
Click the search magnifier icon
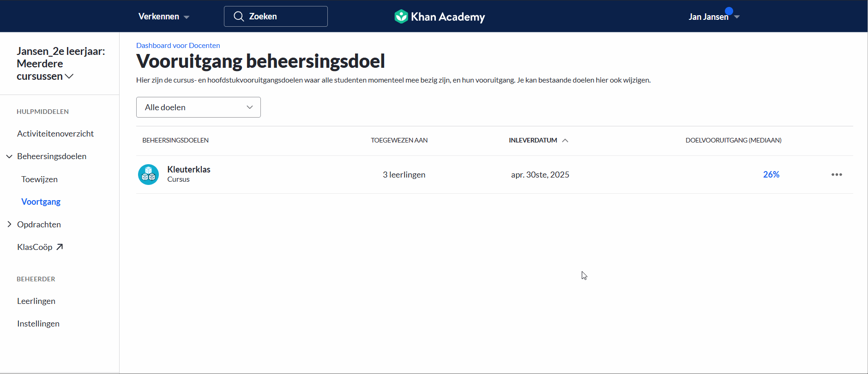point(239,17)
